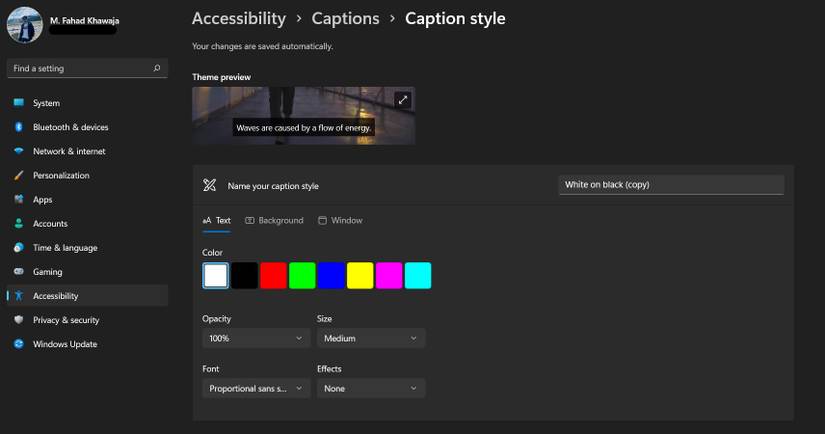Click the Find a setting search box
The width and height of the screenshot is (825, 434).
click(87, 68)
